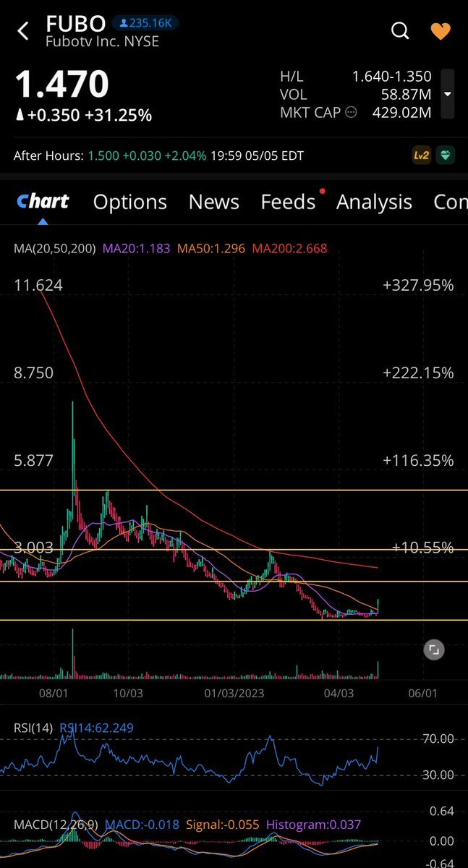The image size is (468, 868).
Task: Tap the Signal:-0.055 value
Action: [x=224, y=825]
